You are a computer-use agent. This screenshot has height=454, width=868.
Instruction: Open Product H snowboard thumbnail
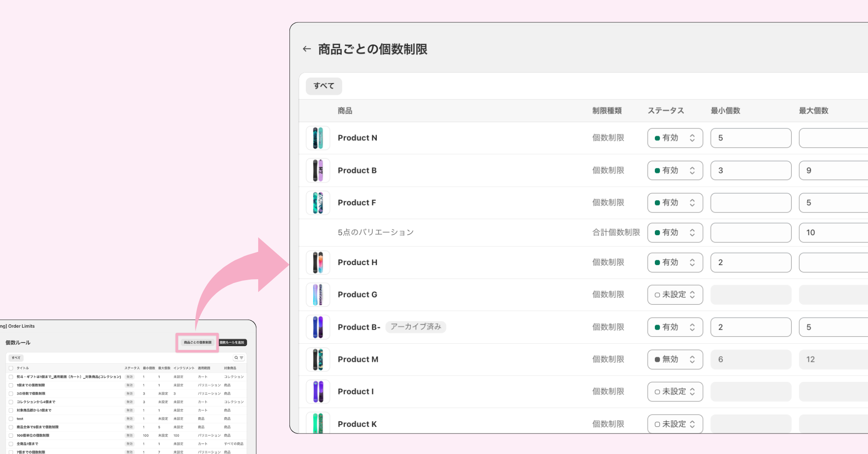coord(318,262)
